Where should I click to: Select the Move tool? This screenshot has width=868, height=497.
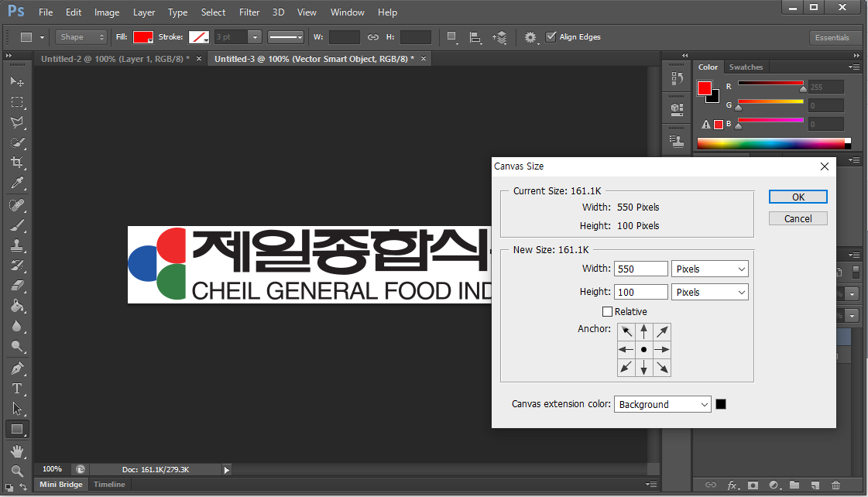(17, 82)
